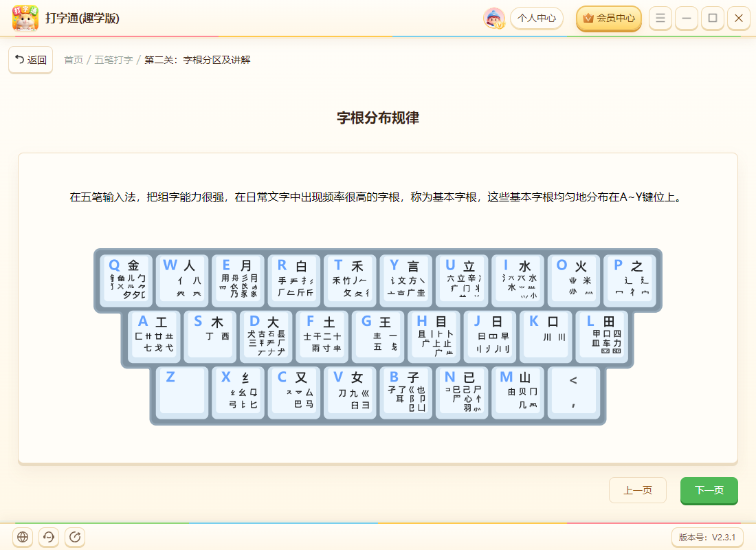Open 会员中心 member center

click(609, 19)
